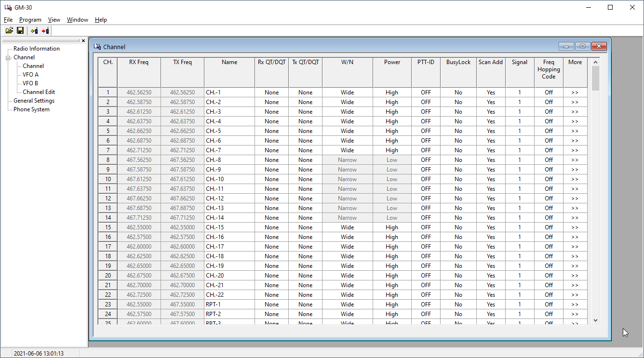Click the GM-30 icon in the title bar

pos(9,7)
